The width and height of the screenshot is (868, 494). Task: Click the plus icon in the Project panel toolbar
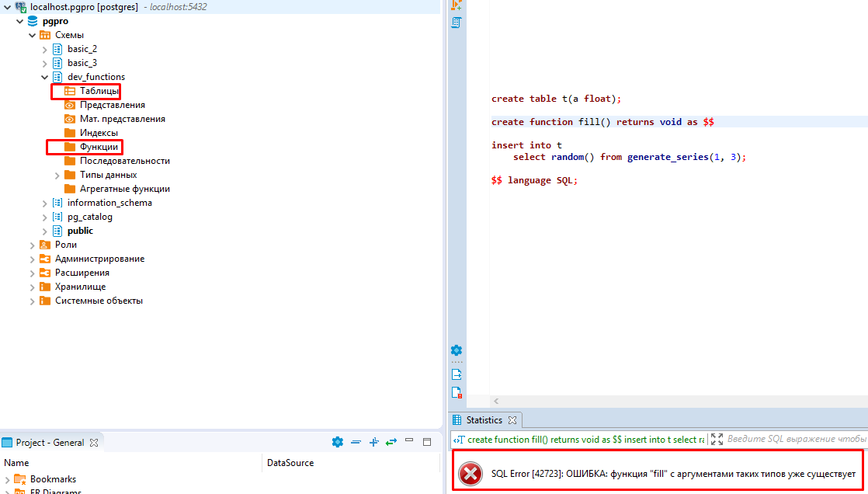click(x=373, y=442)
